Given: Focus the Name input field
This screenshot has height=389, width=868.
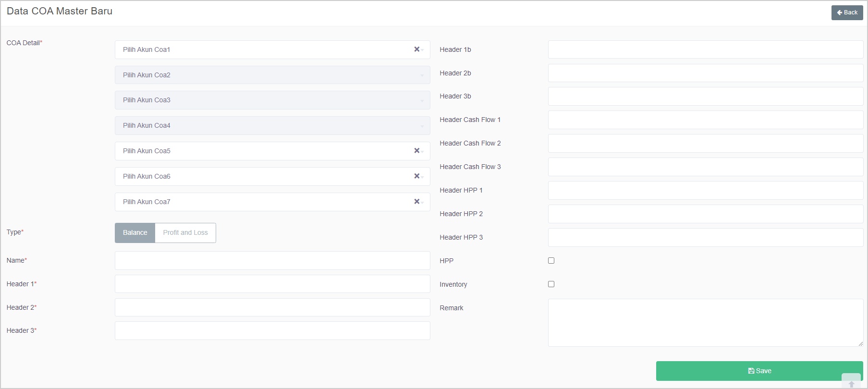Looking at the screenshot, I should click(x=272, y=260).
